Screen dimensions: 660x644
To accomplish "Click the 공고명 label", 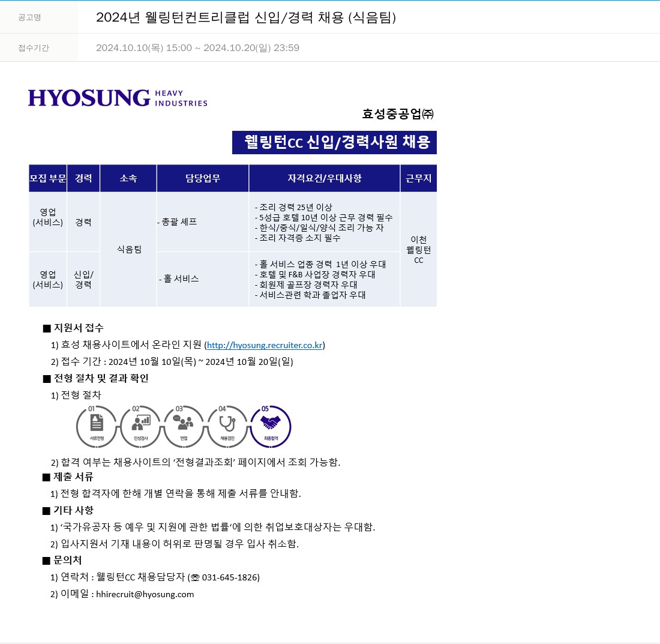I will tap(29, 17).
